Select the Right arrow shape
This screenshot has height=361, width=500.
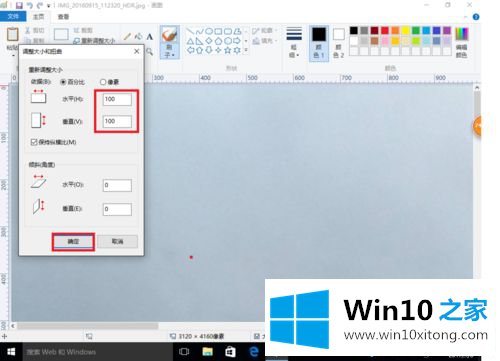pos(237,41)
